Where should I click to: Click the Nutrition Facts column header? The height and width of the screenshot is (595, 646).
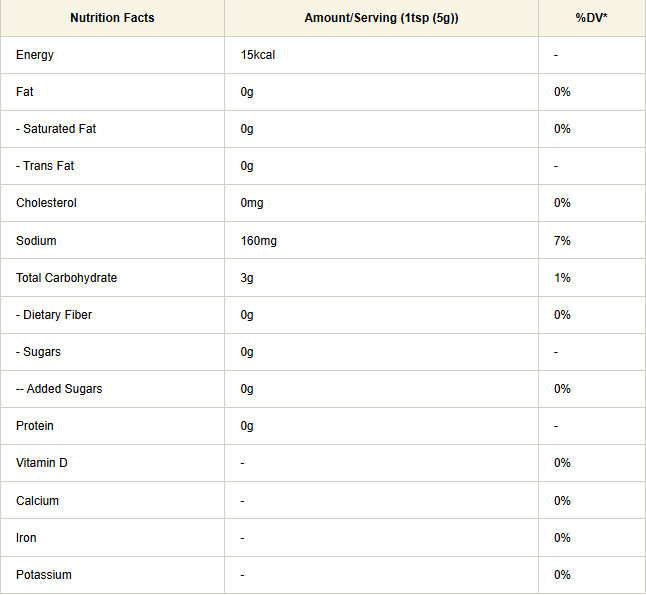tap(112, 18)
